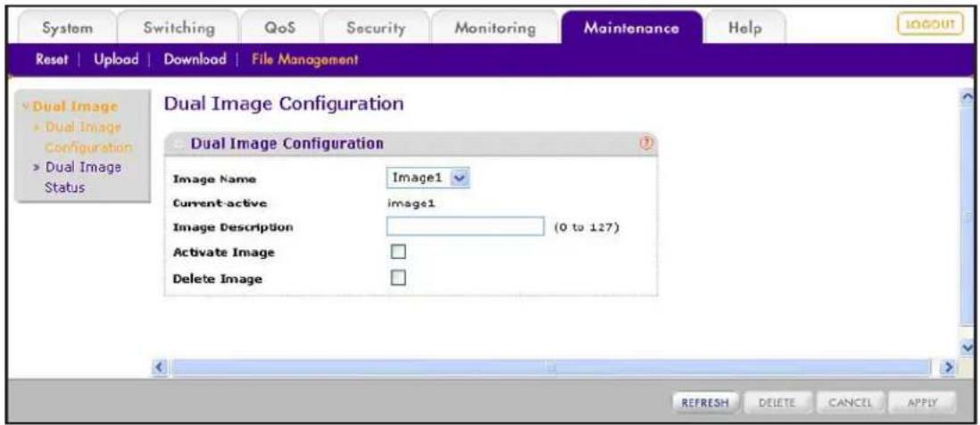Open the Help tab
980x425 pixels.
coord(745,29)
